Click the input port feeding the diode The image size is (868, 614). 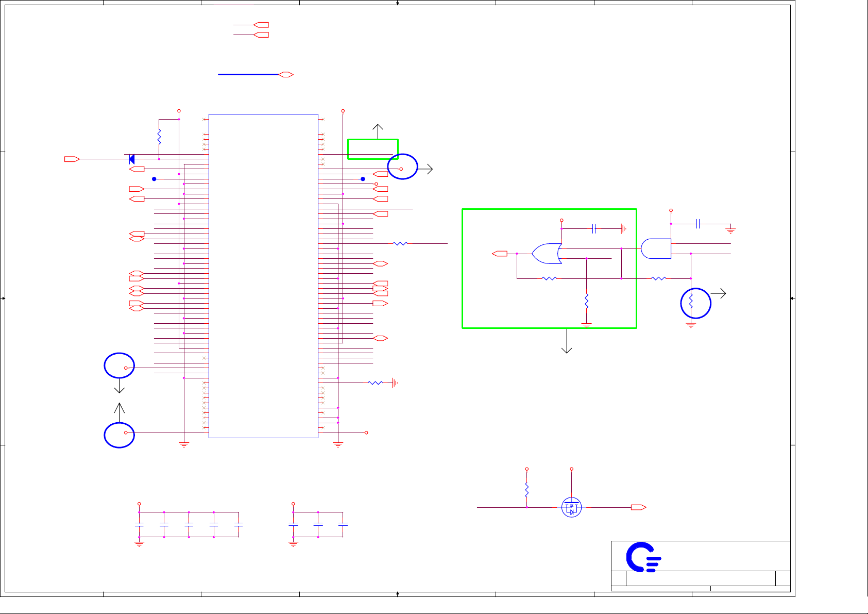72,159
